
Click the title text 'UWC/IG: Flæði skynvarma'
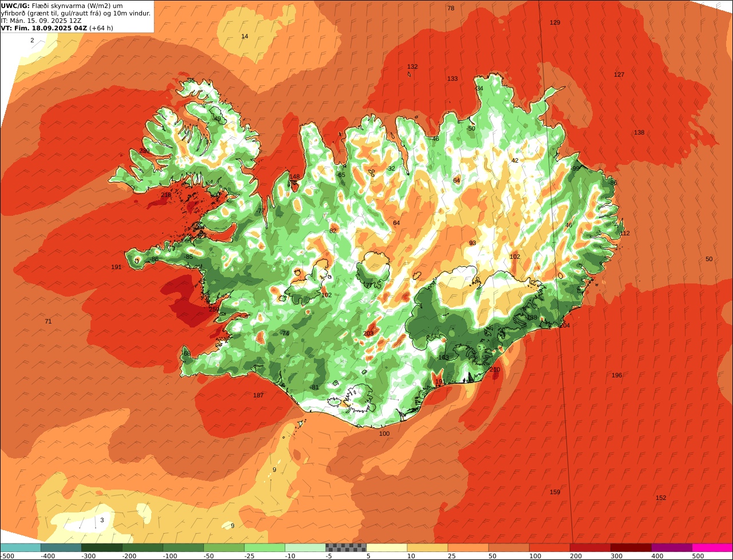tap(42, 6)
